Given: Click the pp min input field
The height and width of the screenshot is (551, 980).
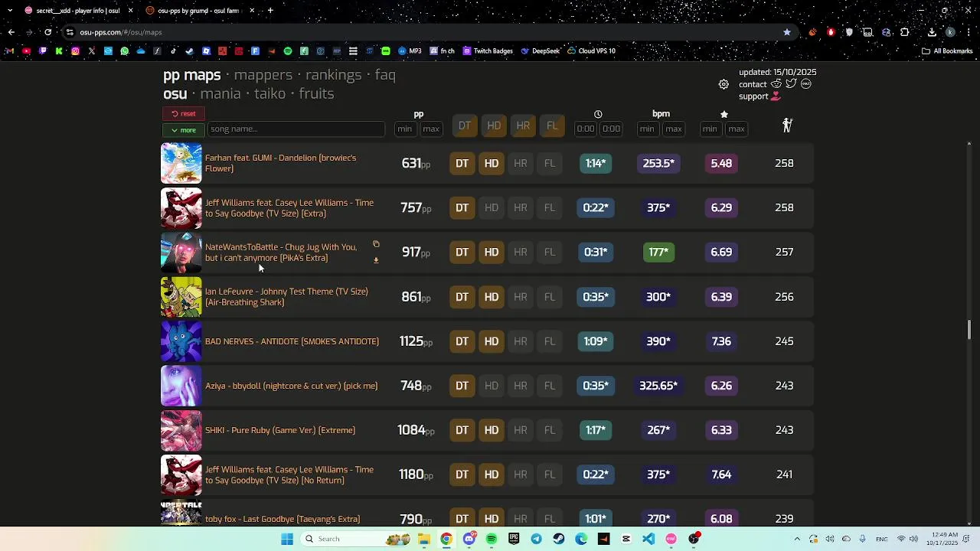Looking at the screenshot, I should [x=405, y=129].
